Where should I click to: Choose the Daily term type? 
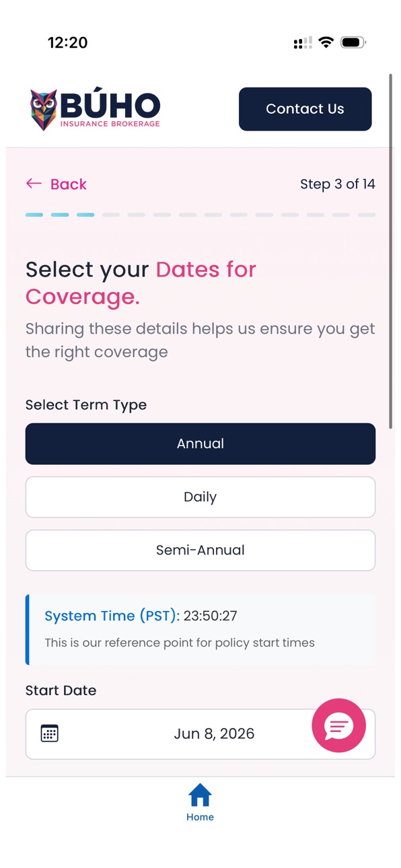click(x=200, y=497)
